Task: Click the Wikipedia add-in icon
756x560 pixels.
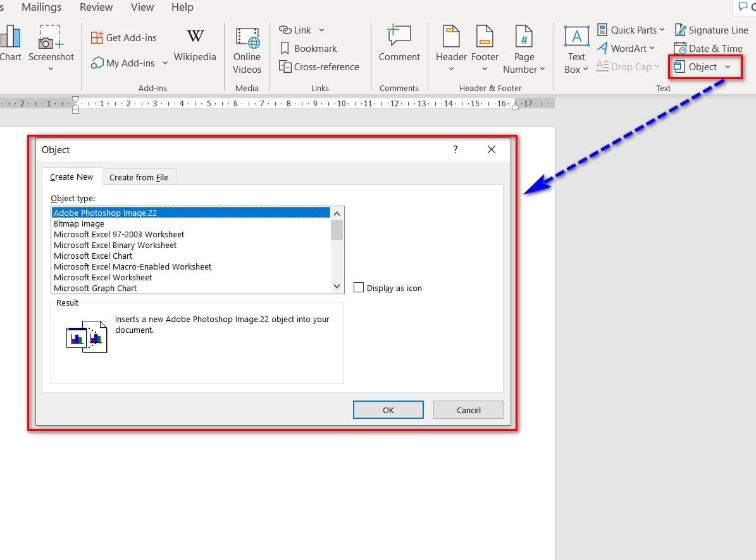Action: [x=195, y=37]
